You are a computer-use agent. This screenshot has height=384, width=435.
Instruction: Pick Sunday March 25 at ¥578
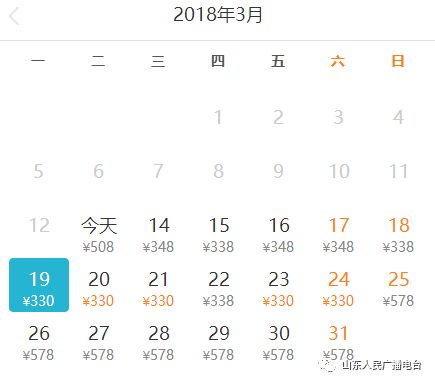pos(399,288)
